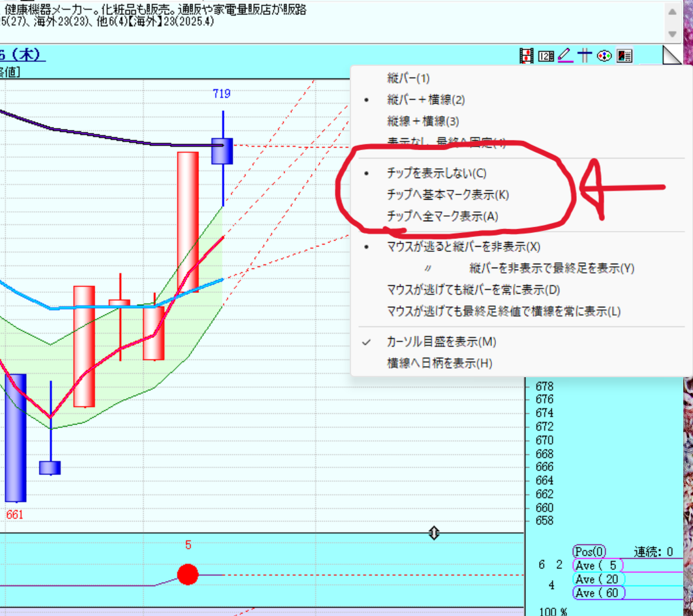Toggle カーソル目盛を表示(M) checkmark

coord(441,342)
